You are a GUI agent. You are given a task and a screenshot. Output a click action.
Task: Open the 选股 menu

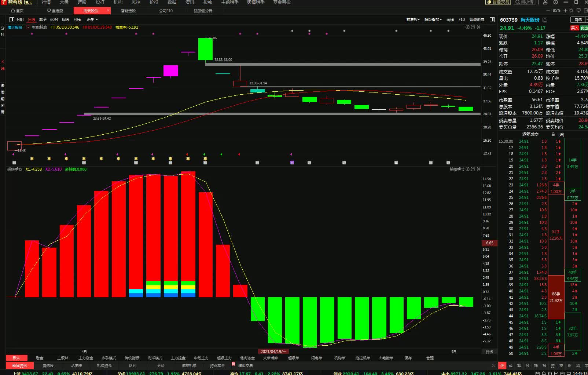point(82,2)
